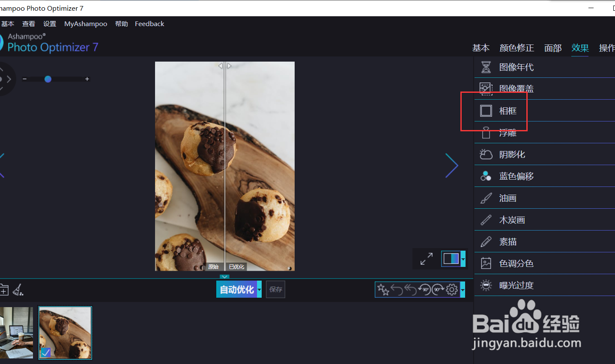Click the zoom slider handle
Screen dimensions: 615x364
tap(48, 79)
